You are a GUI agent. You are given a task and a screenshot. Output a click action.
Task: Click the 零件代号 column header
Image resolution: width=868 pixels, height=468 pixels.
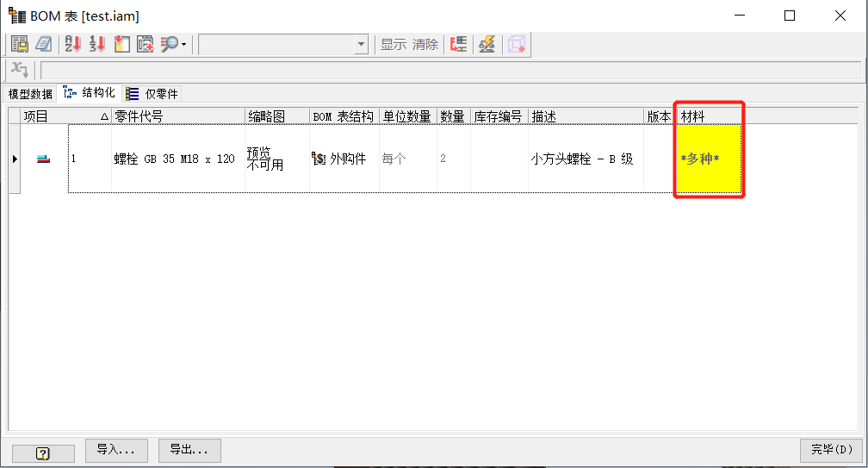[x=178, y=116]
